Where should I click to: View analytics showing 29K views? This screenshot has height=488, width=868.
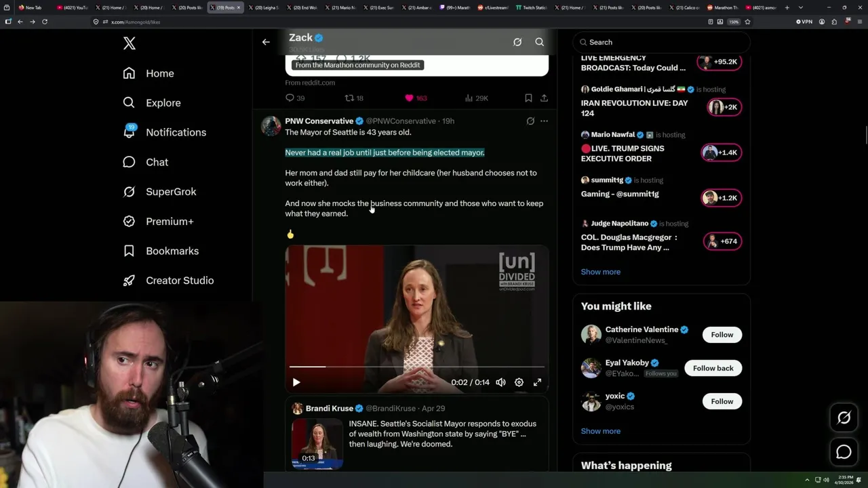click(476, 98)
